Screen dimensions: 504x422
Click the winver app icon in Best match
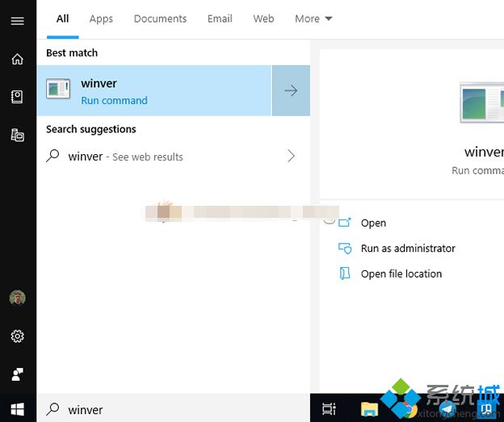58,88
